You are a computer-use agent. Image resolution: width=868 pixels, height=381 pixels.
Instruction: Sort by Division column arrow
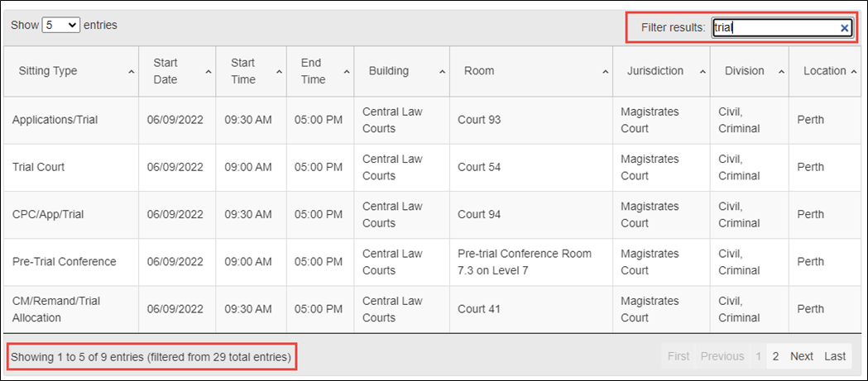tap(781, 72)
